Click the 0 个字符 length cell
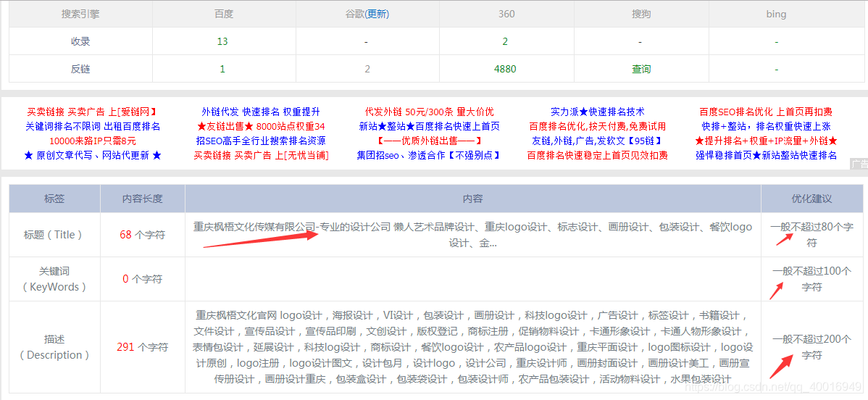Viewport: 868px width, 400px height. coord(142,279)
